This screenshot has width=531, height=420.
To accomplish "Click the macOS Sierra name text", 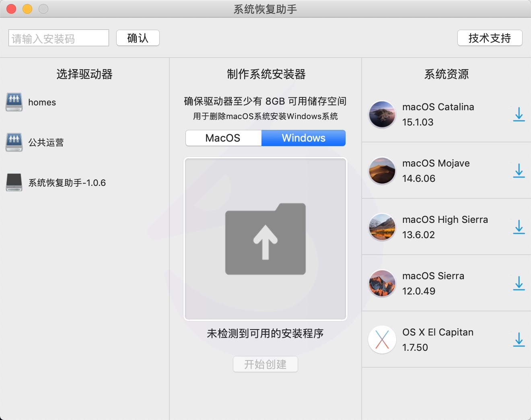I will (x=433, y=276).
